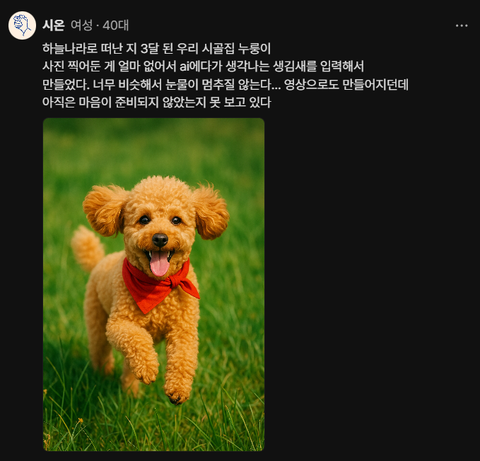Screen dimensions: 480x461
Task: Open the 시온 profile avatar
Action: [22, 25]
